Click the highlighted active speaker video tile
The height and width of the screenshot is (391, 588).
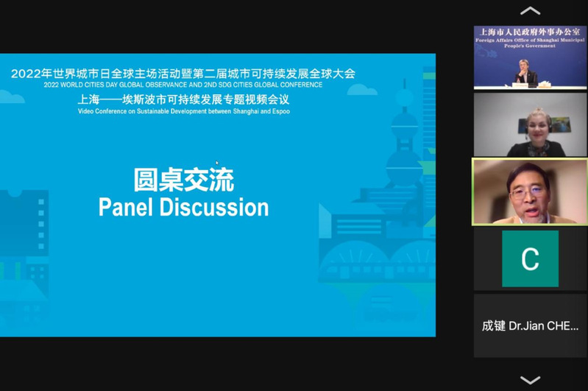point(530,191)
